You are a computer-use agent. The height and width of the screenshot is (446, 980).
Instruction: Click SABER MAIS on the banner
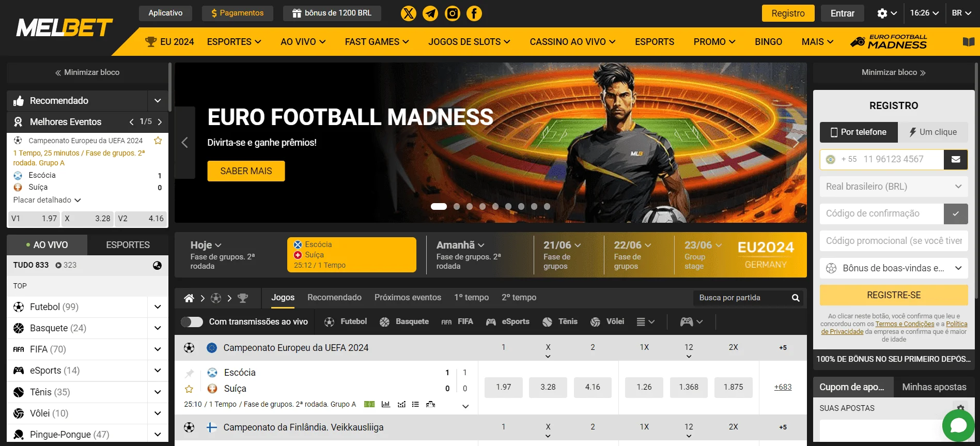point(246,171)
